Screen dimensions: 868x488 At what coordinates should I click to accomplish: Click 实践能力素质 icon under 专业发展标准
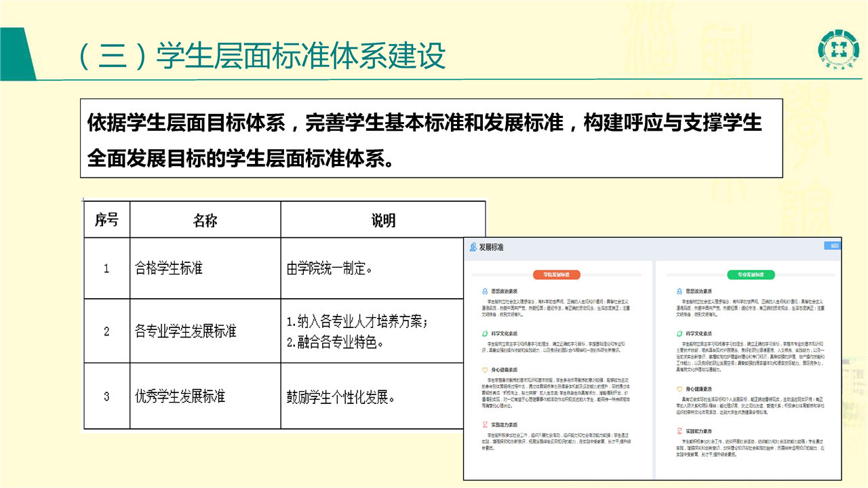tap(679, 431)
